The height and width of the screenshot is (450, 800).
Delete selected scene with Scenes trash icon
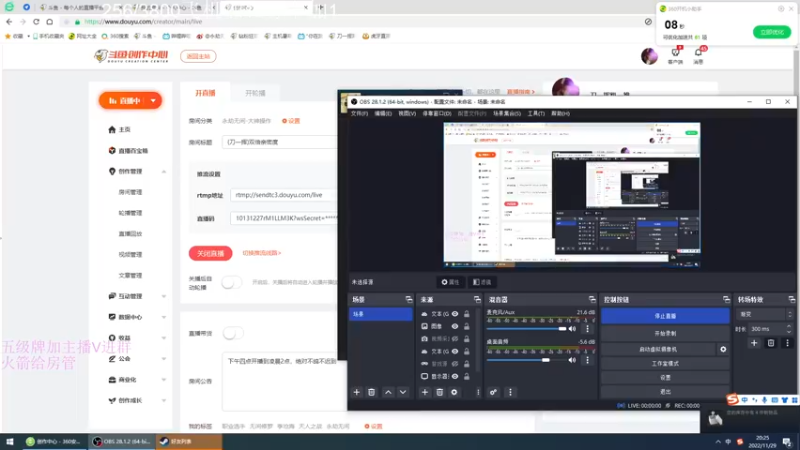pos(371,392)
